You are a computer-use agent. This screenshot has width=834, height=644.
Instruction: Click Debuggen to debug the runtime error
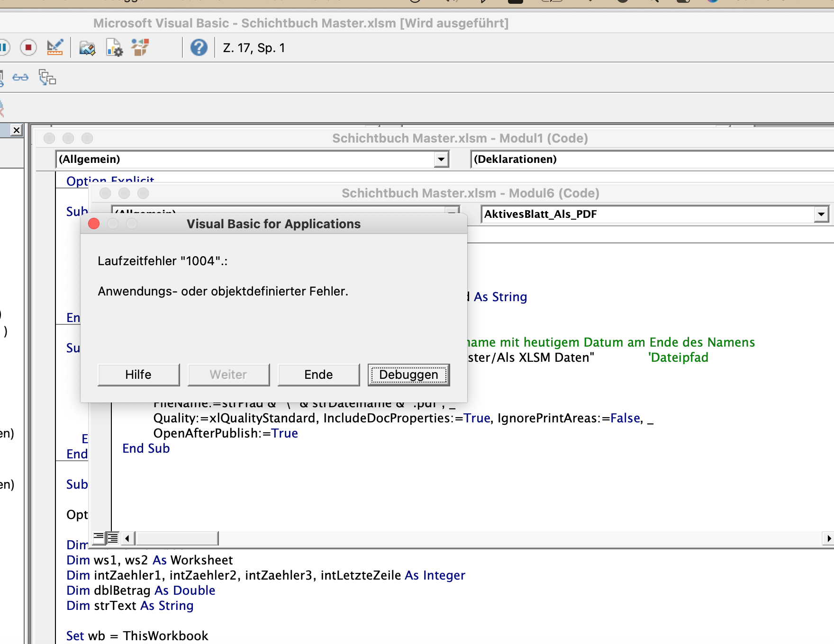pyautogui.click(x=409, y=375)
